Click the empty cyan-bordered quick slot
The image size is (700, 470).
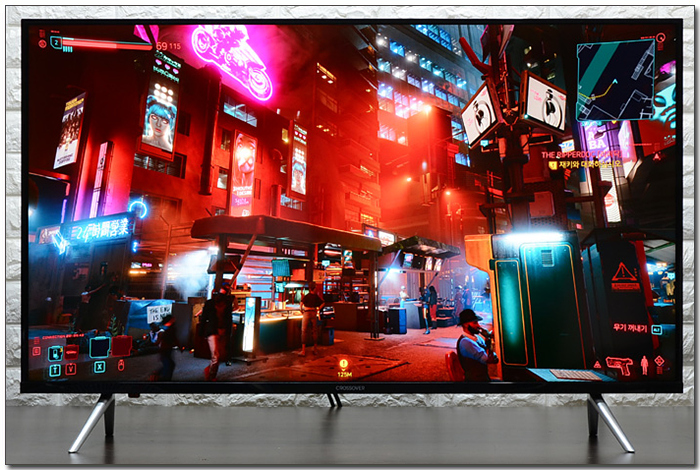point(100,347)
